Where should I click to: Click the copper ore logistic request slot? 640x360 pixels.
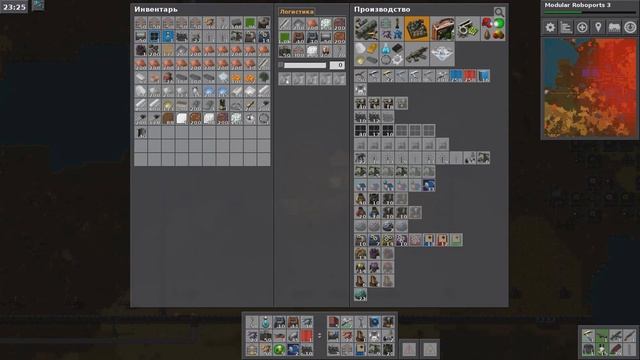coord(312,24)
